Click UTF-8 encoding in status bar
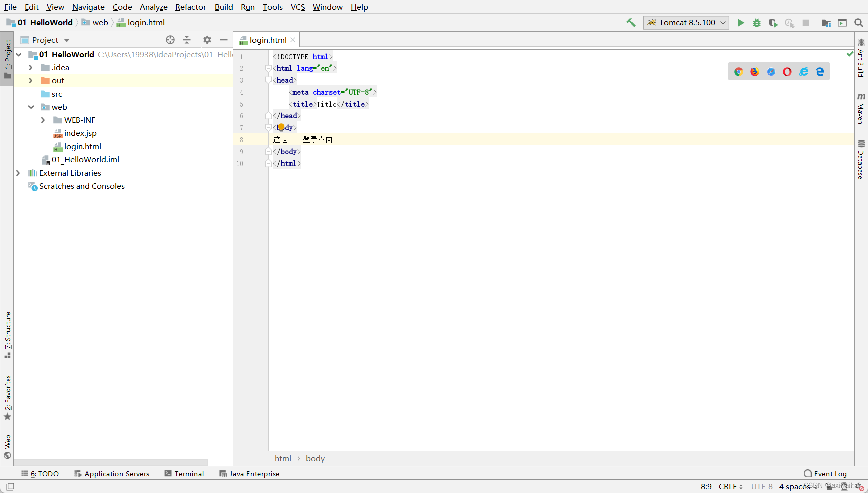 (762, 487)
